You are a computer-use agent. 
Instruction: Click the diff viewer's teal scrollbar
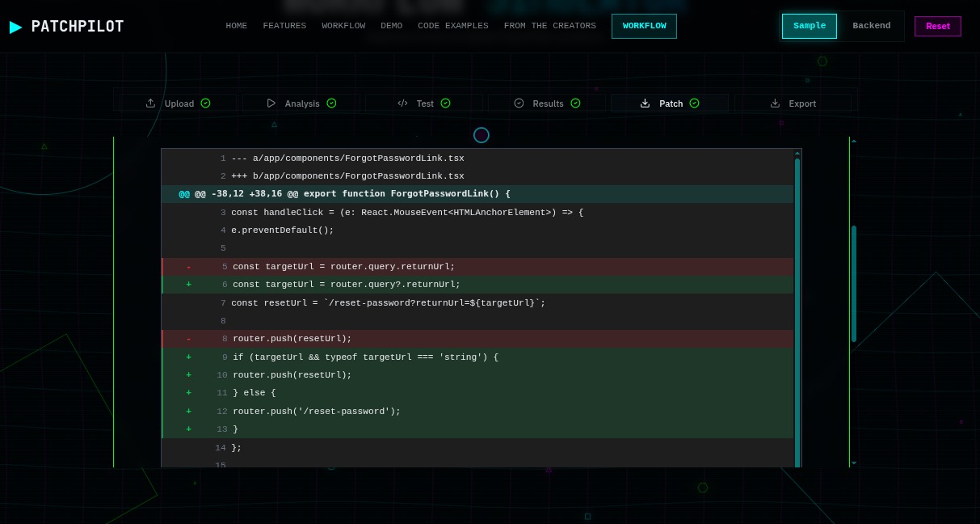point(797,312)
